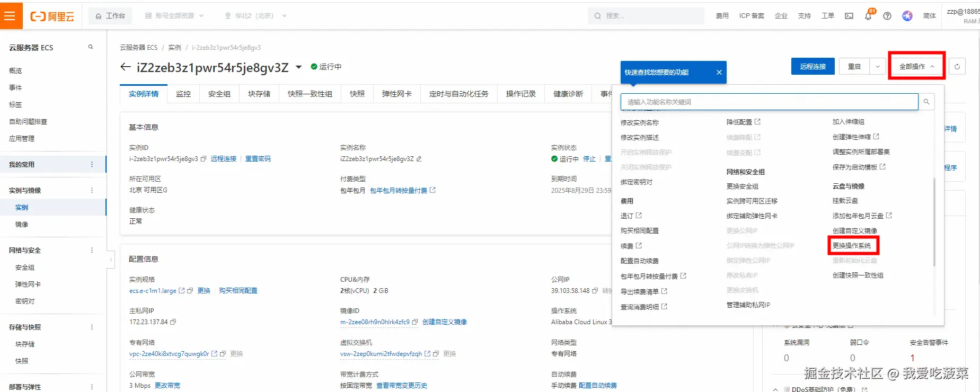Open My Favorites options menu

coord(92,165)
